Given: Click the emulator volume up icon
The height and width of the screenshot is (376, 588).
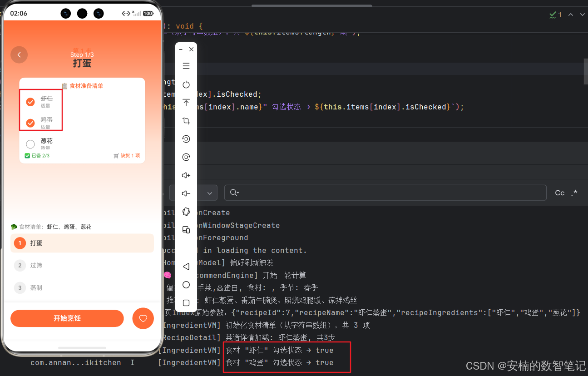Looking at the screenshot, I should 186,175.
